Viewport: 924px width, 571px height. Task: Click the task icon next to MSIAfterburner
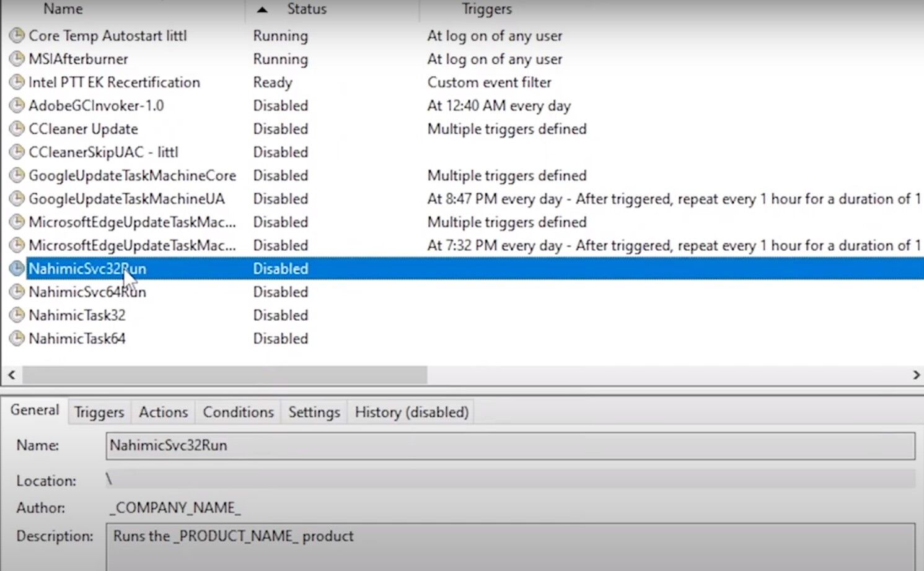tap(17, 59)
